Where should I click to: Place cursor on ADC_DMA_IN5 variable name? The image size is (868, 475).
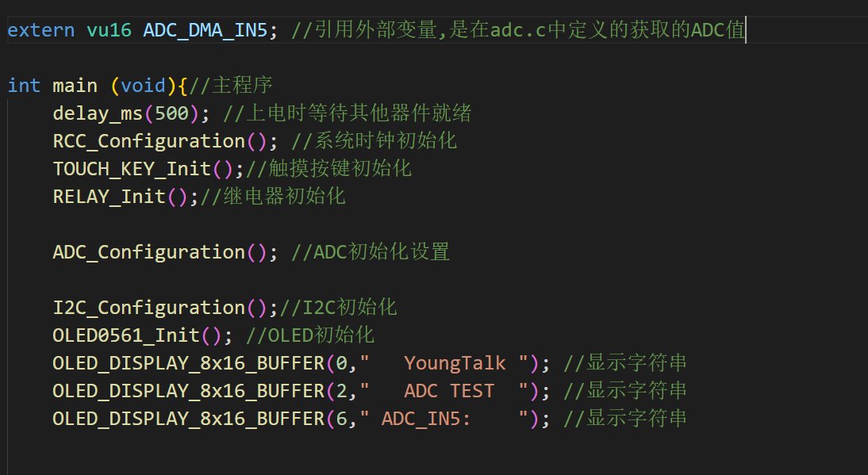point(205,30)
